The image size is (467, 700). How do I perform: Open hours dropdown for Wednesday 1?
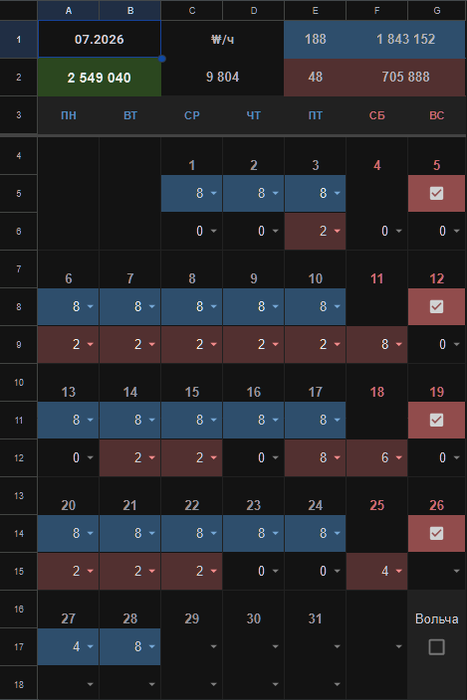[x=213, y=193]
